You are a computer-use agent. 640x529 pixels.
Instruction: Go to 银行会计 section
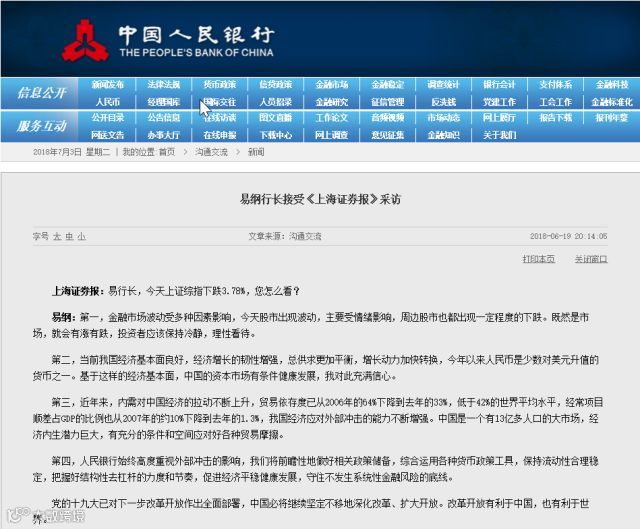pyautogui.click(x=500, y=84)
